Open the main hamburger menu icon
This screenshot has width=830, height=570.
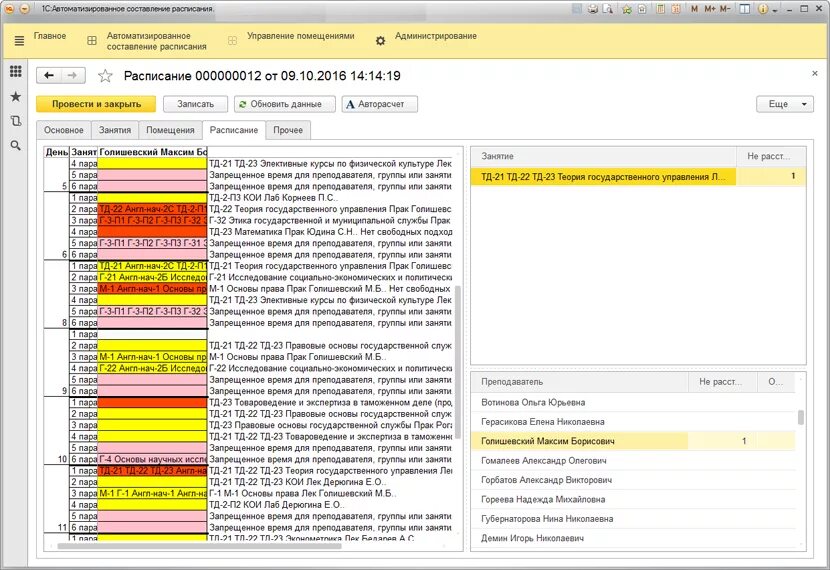tap(19, 41)
